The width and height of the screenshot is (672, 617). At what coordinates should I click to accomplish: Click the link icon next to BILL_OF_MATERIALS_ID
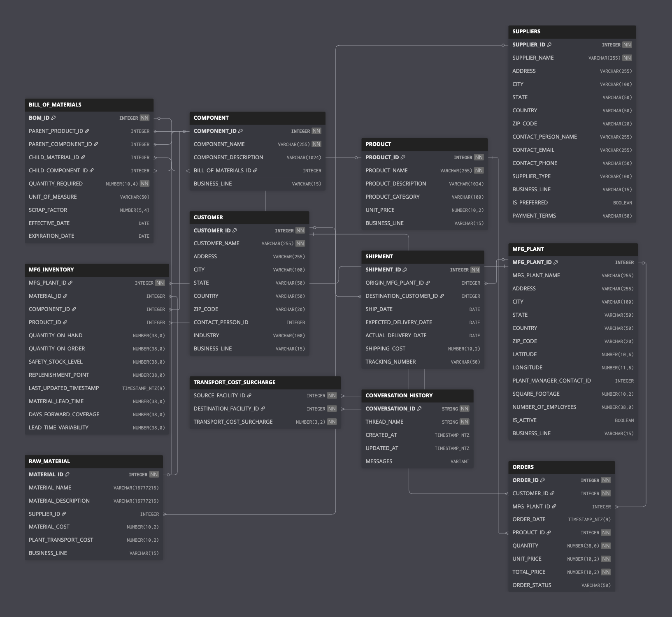[255, 171]
